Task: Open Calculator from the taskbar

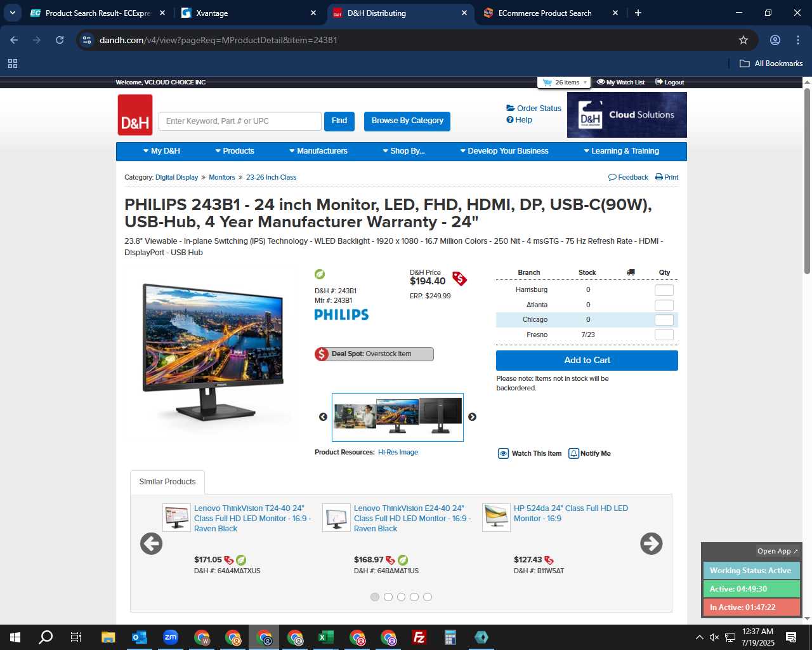Action: [x=450, y=637]
